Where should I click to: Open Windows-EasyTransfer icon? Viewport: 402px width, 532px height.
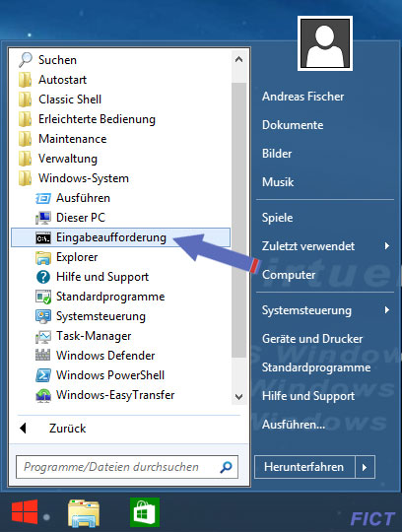(x=43, y=395)
